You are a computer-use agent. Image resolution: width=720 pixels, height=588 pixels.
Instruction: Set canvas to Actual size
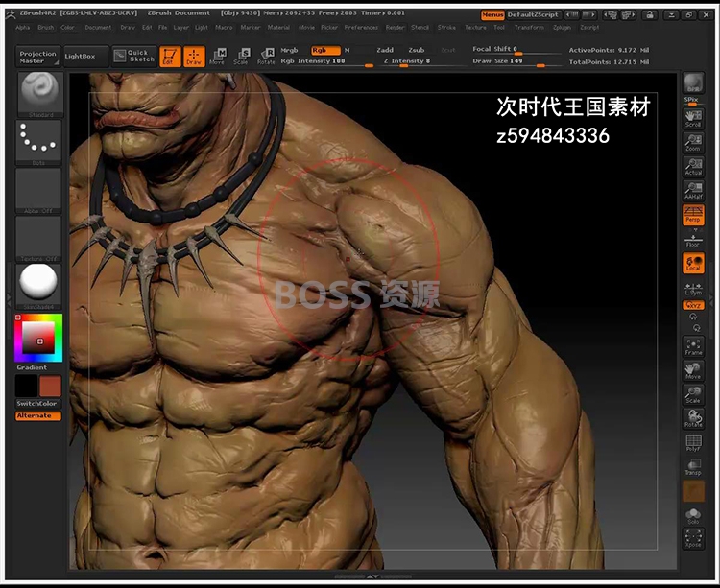point(693,167)
